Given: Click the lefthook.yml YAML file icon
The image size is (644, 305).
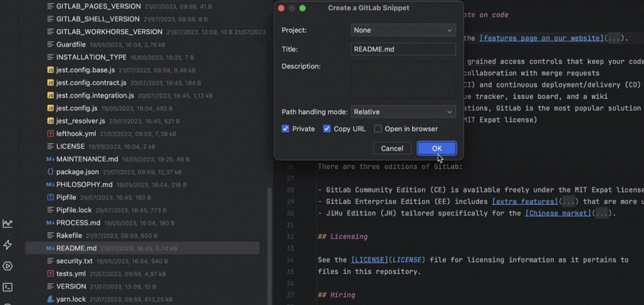Looking at the screenshot, I should (x=51, y=134).
